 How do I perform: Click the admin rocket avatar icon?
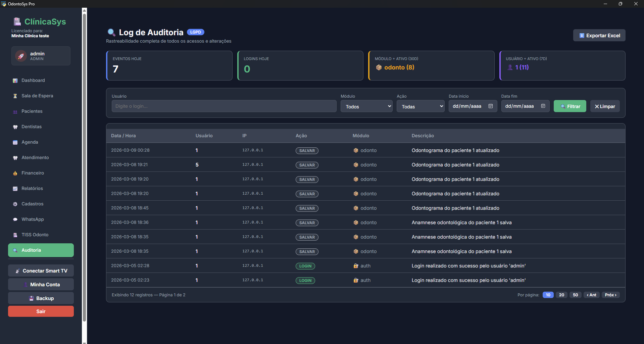(21, 56)
